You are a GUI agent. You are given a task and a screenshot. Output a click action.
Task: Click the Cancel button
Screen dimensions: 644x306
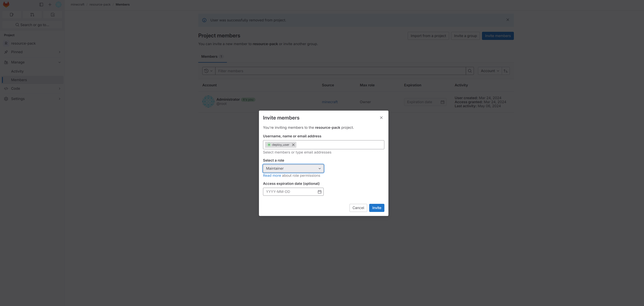click(x=358, y=208)
